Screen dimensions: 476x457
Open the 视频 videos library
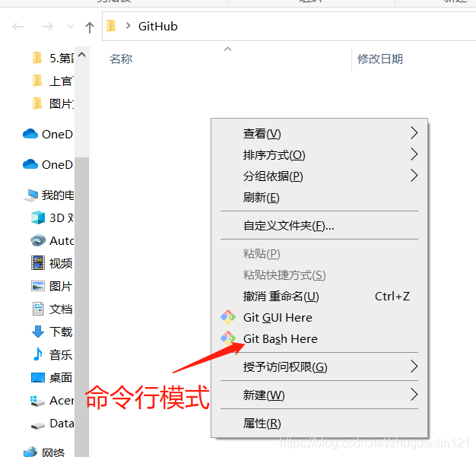point(52,263)
